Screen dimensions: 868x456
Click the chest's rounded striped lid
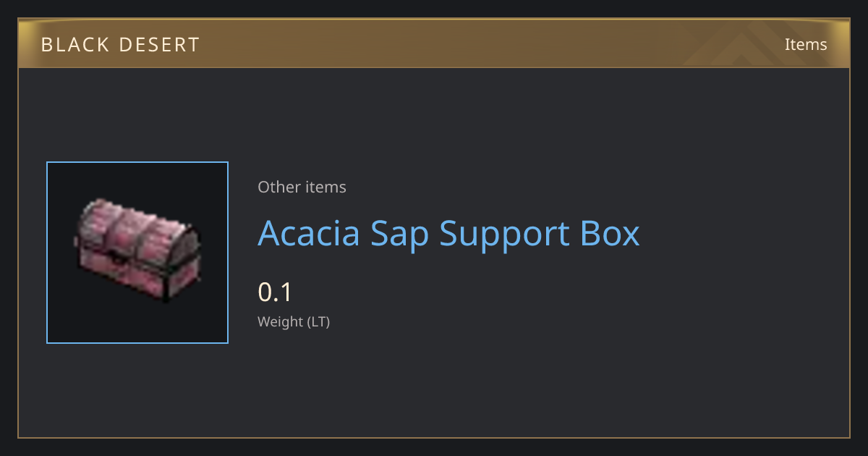137,230
